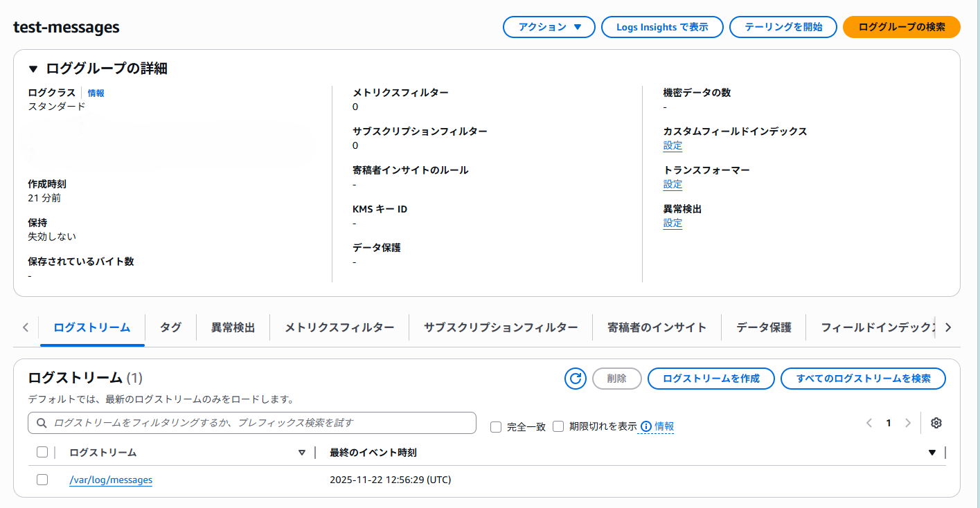Open the アクション dropdown menu
The image size is (980, 508).
click(x=549, y=27)
